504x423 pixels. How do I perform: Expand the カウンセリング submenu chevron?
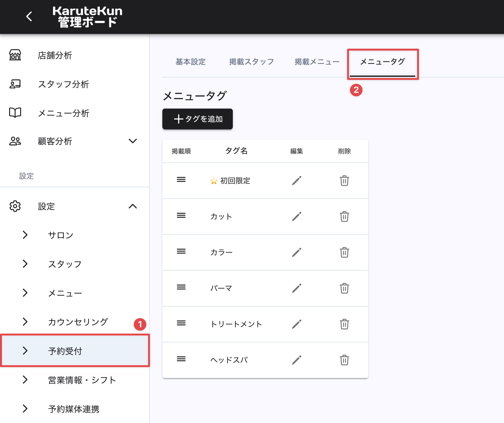[x=25, y=322]
